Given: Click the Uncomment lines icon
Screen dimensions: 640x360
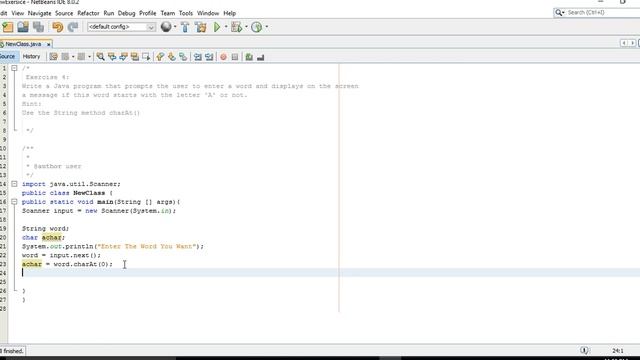Looking at the screenshot, I should [x=260, y=57].
